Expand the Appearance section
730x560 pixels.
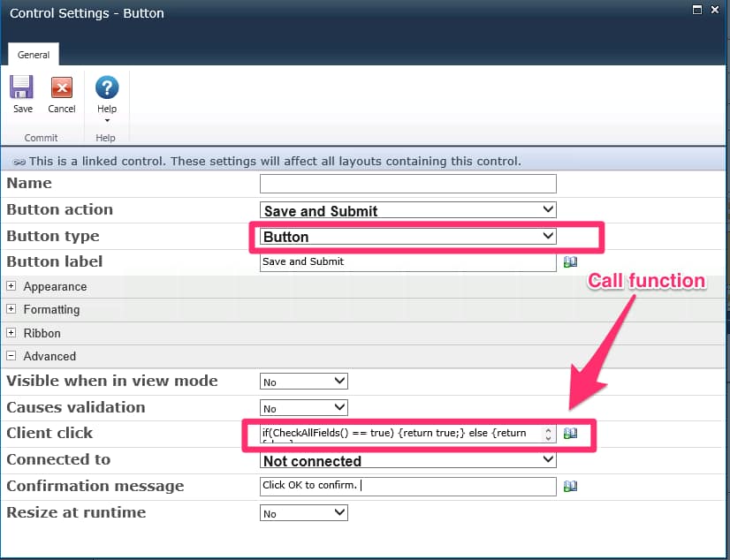coord(11,286)
